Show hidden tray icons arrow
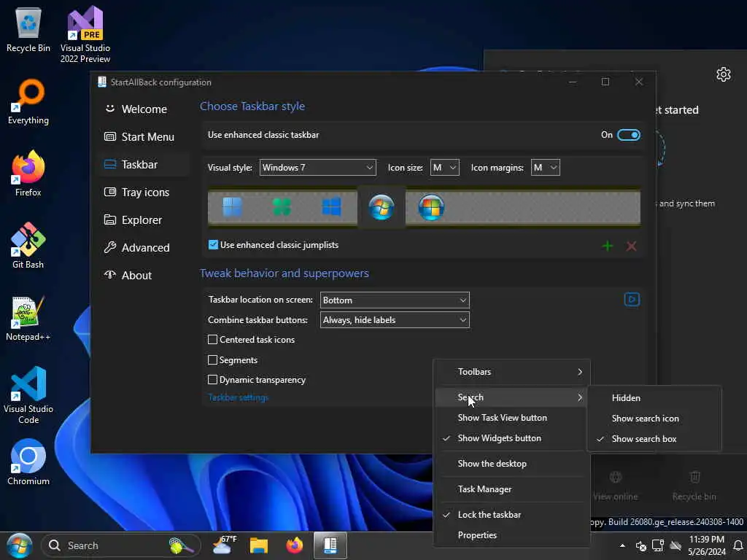 tap(622, 545)
